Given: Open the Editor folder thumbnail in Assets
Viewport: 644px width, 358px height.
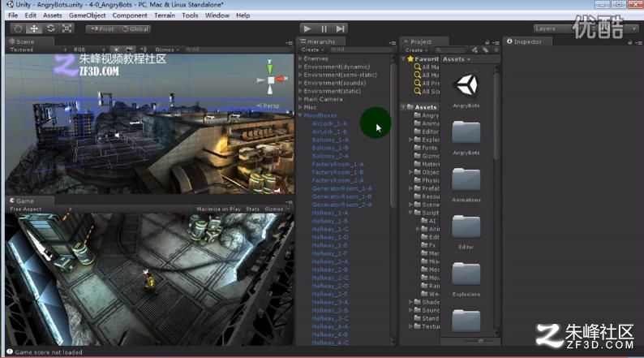Looking at the screenshot, I should point(466,226).
